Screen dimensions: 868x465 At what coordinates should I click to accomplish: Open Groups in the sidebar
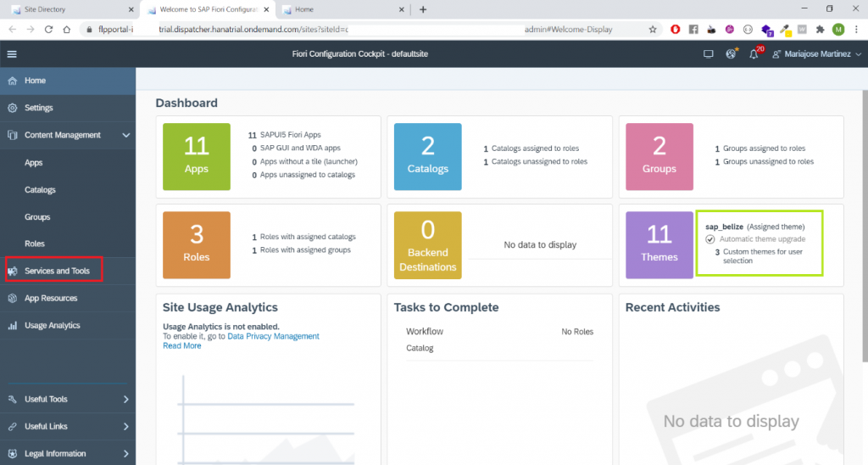pyautogui.click(x=37, y=216)
